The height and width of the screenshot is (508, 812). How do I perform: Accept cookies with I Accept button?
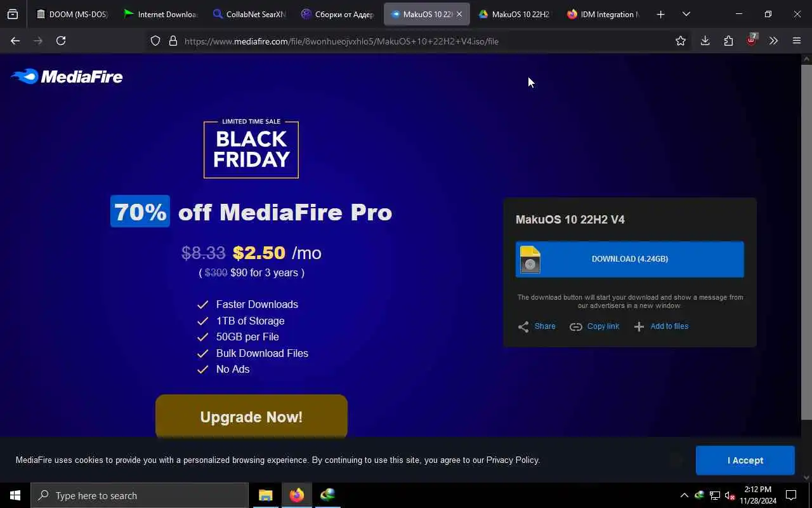coord(745,460)
